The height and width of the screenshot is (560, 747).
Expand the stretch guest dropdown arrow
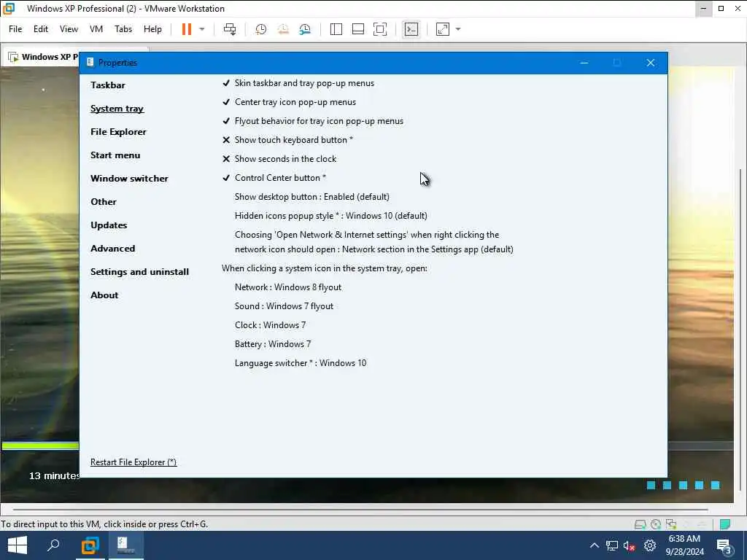click(458, 29)
